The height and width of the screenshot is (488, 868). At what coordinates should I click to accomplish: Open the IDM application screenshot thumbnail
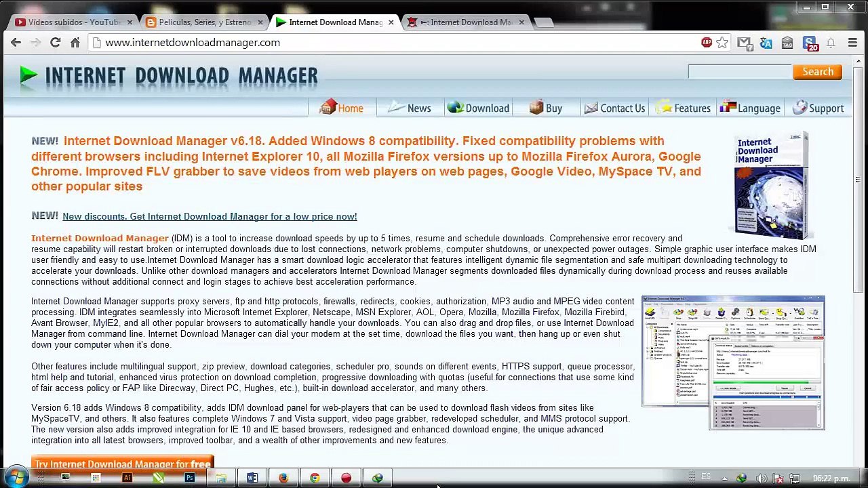coord(733,363)
